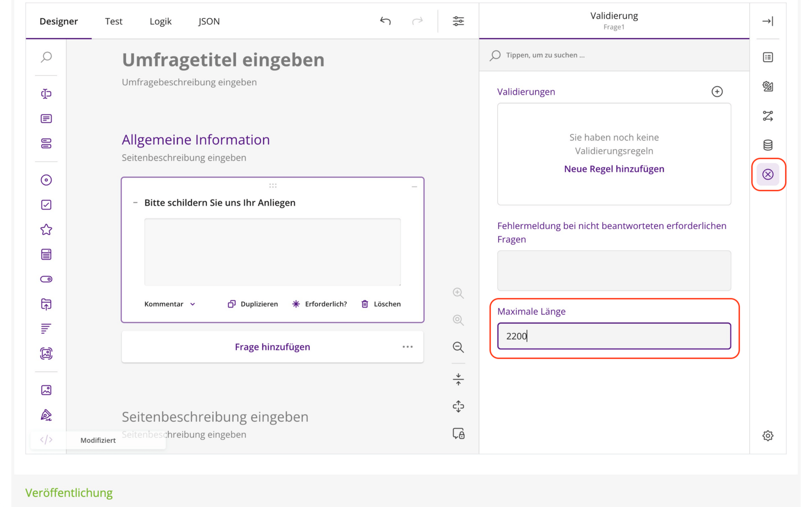Open survey settings sliders icon
This screenshot has height=507, width=812.
(458, 21)
